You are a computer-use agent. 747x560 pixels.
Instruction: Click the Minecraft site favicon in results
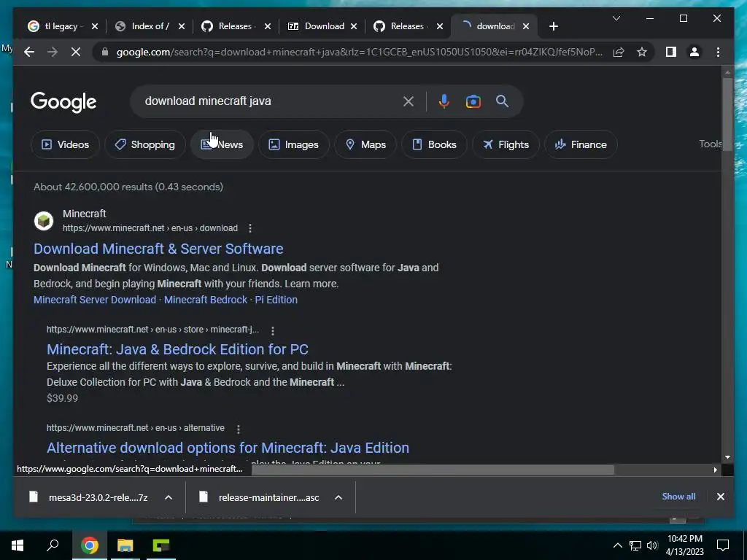44,221
